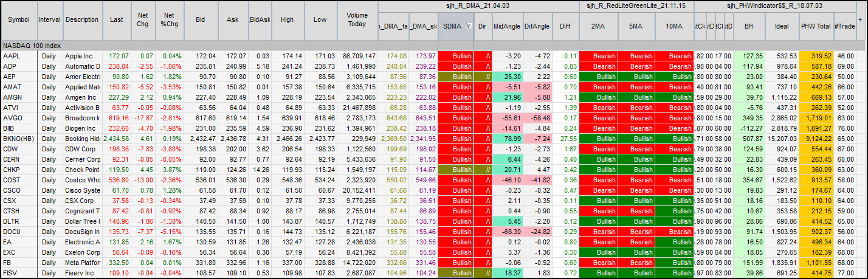Click the Net Chg column header
This screenshot has height=279, width=868.
click(143, 19)
